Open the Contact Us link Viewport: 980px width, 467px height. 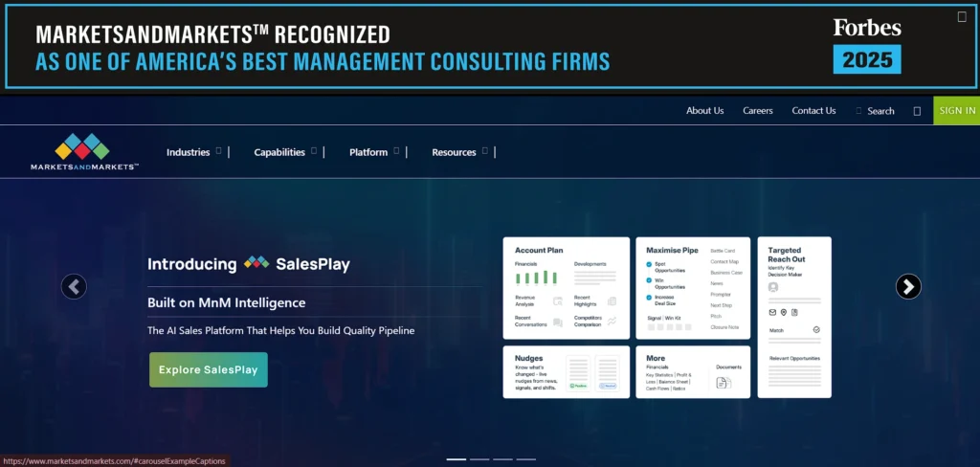tap(813, 111)
